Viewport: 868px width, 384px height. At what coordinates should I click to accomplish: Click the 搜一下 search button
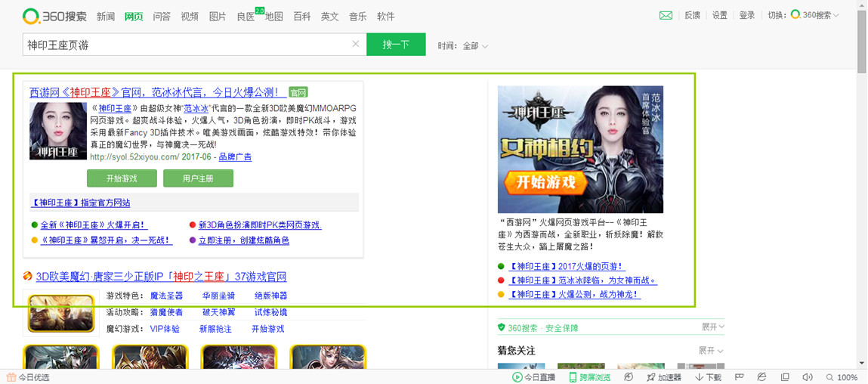pyautogui.click(x=396, y=45)
